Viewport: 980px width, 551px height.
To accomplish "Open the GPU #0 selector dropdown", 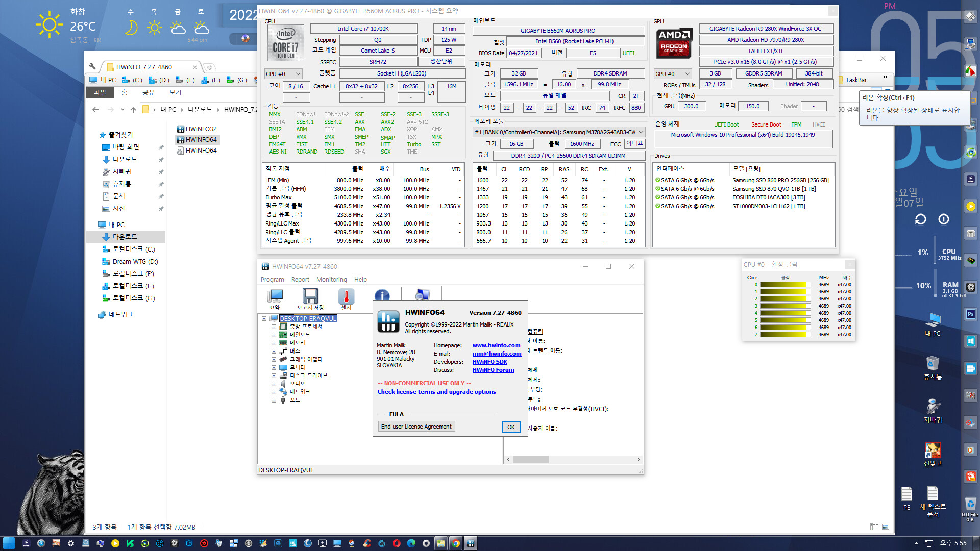I will coord(673,74).
